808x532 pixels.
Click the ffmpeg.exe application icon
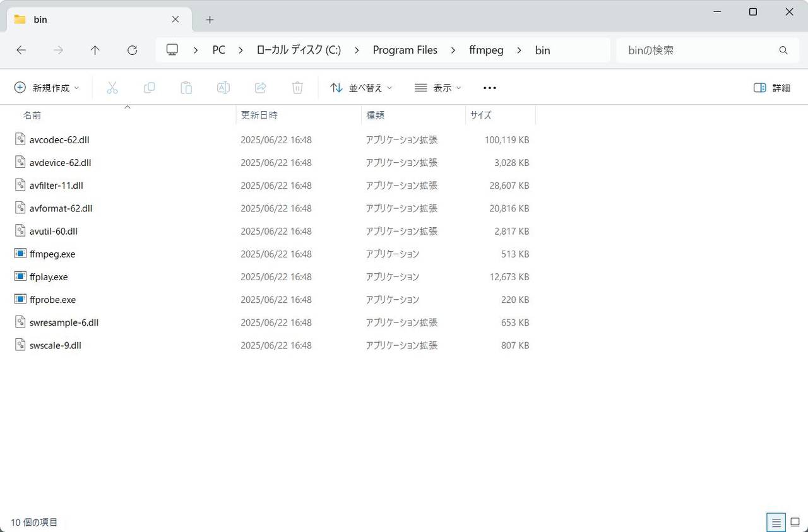point(20,254)
